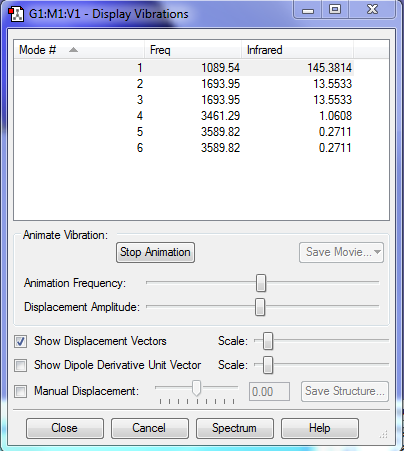
Task: Enable Manual Displacement checkbox
Action: [x=21, y=391]
